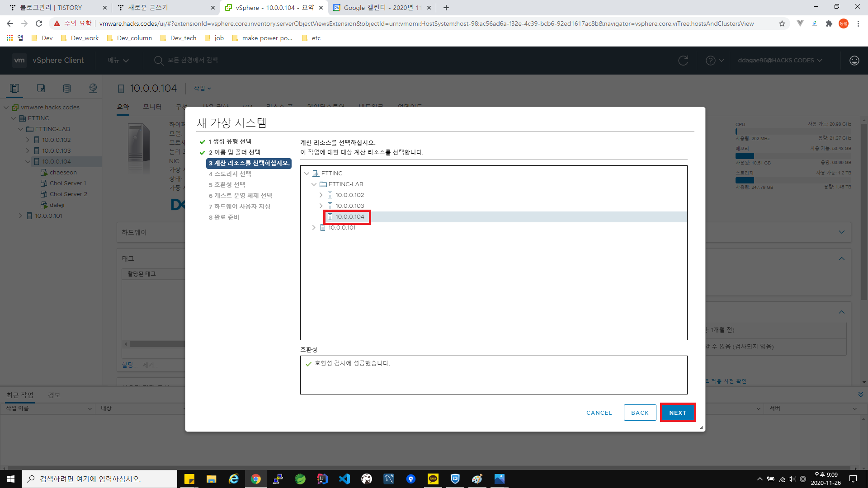Click the refresh icon in header
Screen dimensions: 868x488
tap(683, 60)
